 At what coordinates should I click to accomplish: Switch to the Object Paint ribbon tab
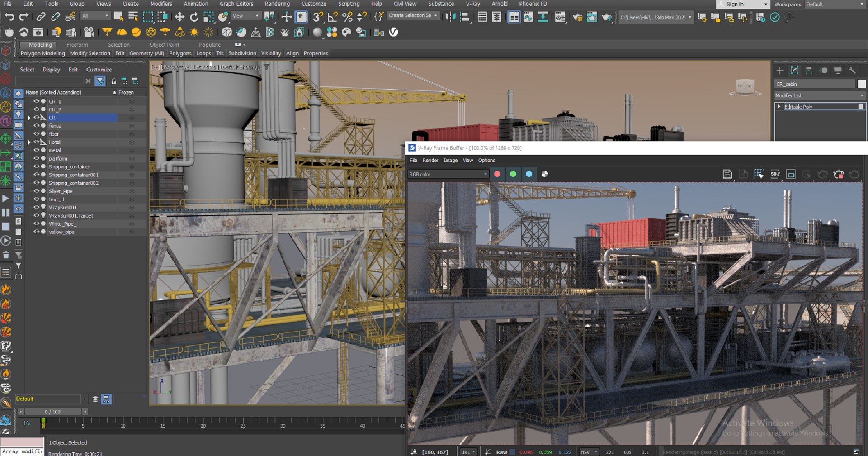(x=165, y=45)
